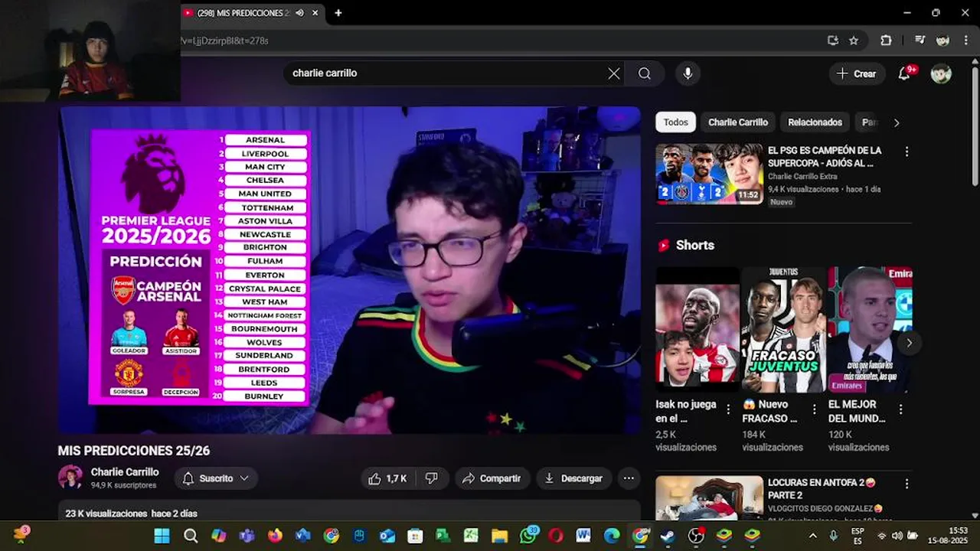Open a new browser tab
This screenshot has height=551, width=980.
point(338,13)
